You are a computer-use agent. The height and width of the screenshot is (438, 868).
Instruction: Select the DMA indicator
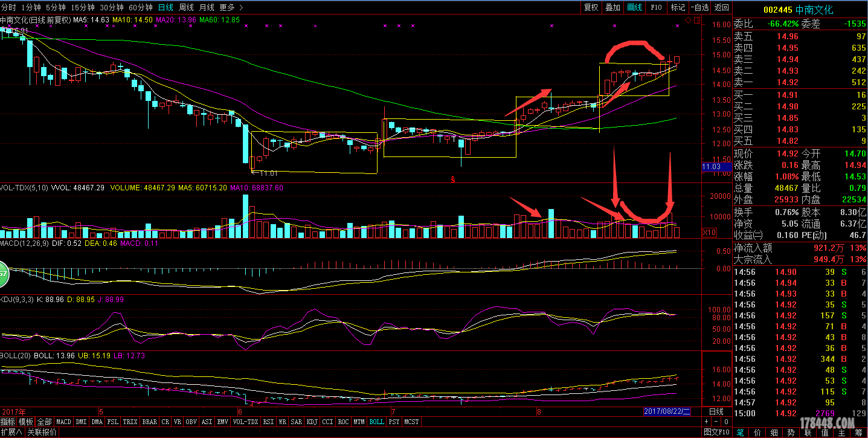97,422
